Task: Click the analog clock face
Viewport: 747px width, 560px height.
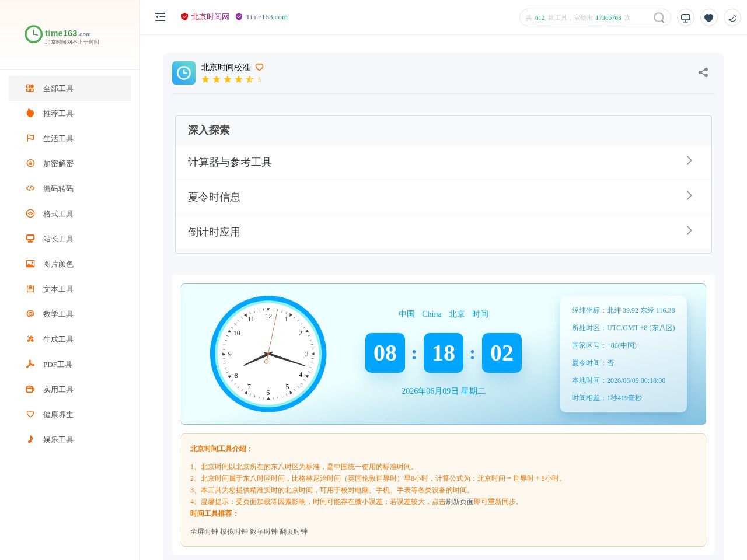Action: pos(268,354)
